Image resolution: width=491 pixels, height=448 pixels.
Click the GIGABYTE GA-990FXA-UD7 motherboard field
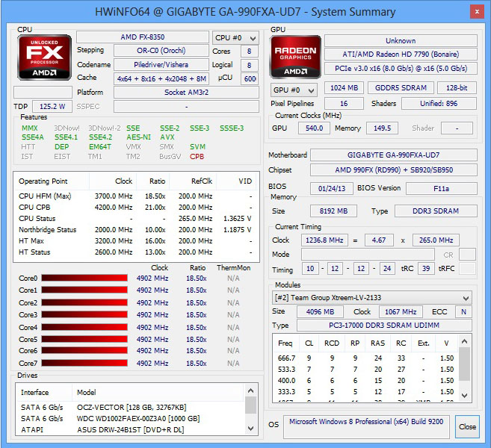tap(394, 155)
